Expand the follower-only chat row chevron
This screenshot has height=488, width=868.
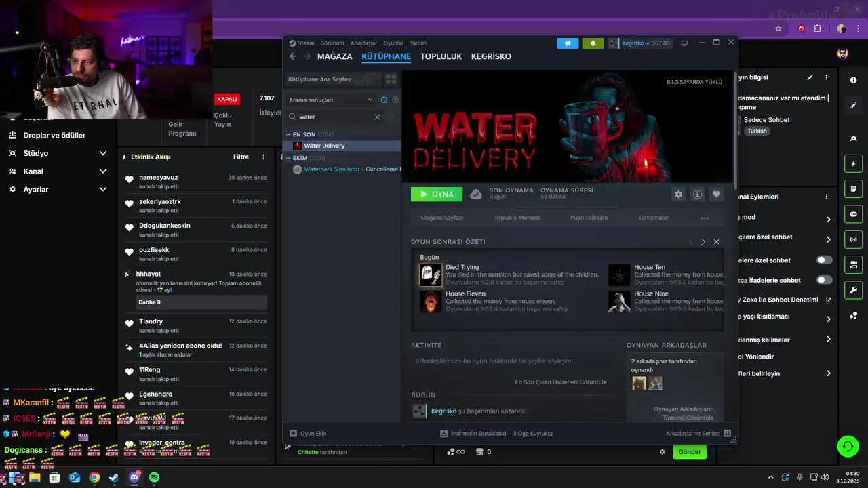(828, 239)
